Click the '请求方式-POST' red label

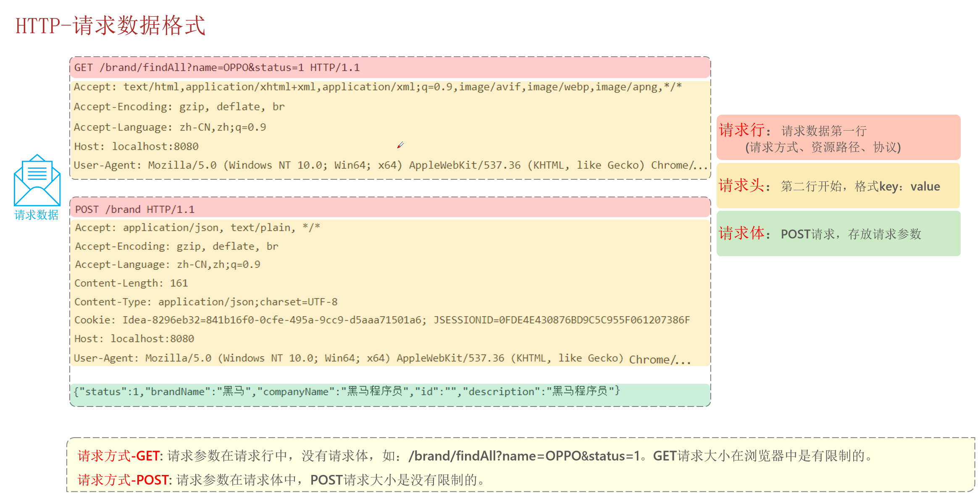[x=123, y=480]
